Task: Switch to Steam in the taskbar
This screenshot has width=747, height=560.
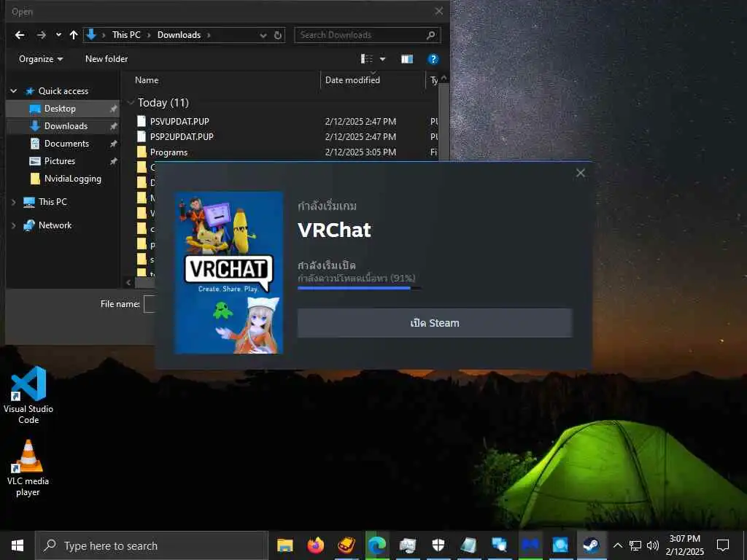Action: pos(591,545)
